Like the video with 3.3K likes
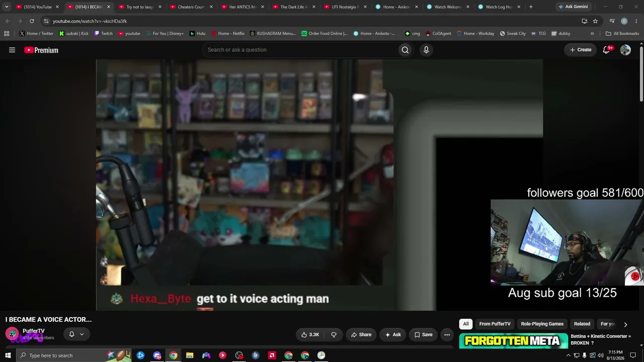 tap(310, 334)
